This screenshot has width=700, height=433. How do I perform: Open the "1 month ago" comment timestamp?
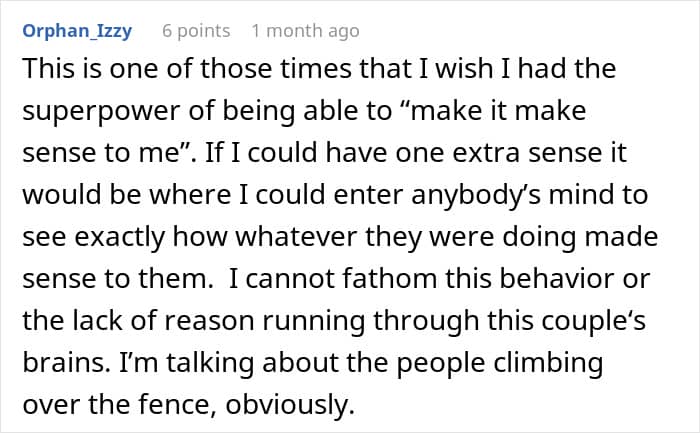pyautogui.click(x=305, y=31)
